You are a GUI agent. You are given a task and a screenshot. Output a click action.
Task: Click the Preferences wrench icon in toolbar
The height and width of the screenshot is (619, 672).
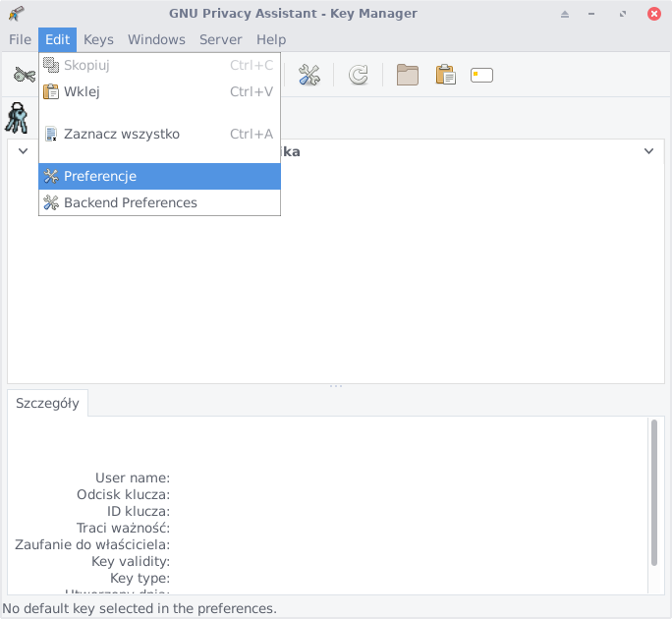click(309, 75)
